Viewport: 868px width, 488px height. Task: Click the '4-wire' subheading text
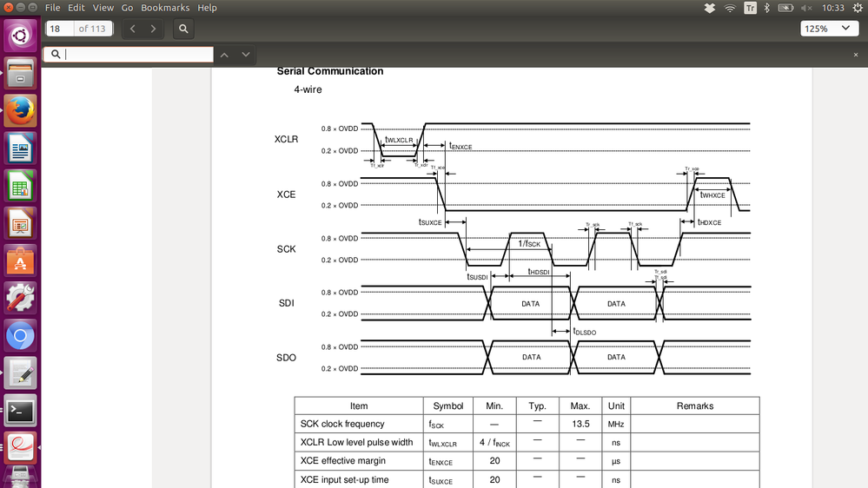click(x=308, y=89)
